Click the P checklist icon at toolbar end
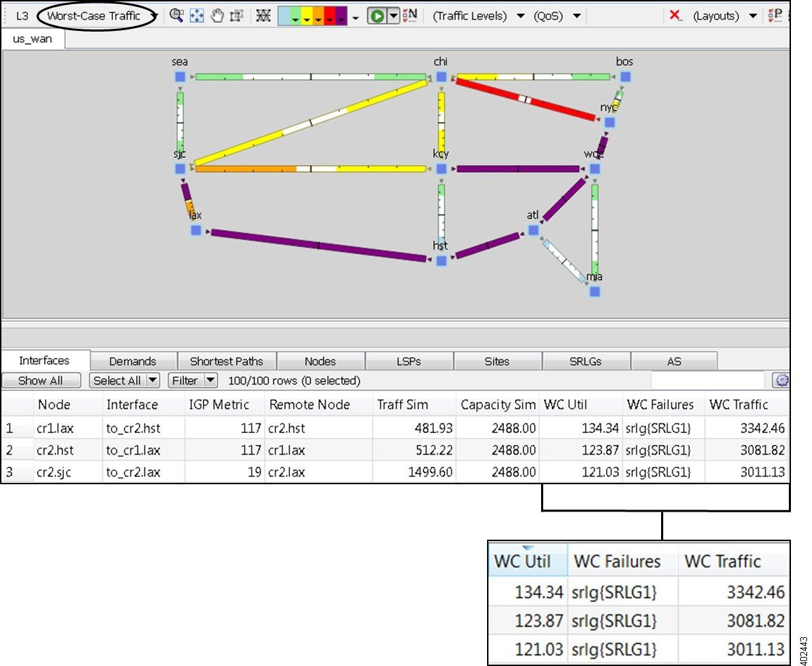Image resolution: width=812 pixels, height=666 pixels. pyautogui.click(x=776, y=15)
